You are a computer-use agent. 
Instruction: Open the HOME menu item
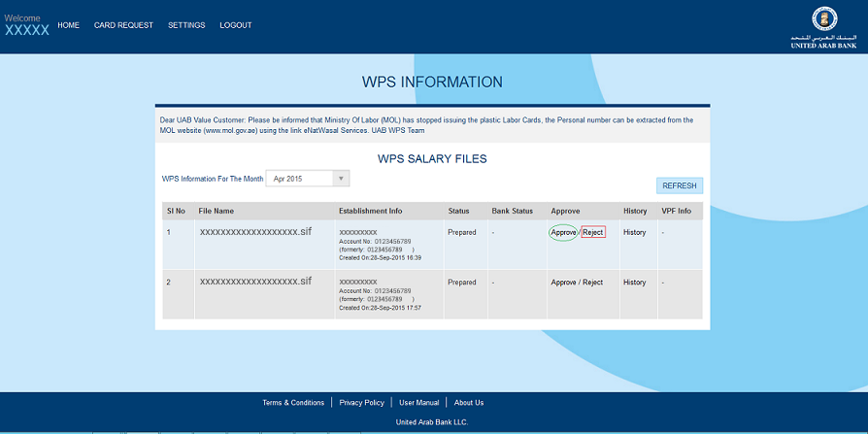click(x=68, y=25)
